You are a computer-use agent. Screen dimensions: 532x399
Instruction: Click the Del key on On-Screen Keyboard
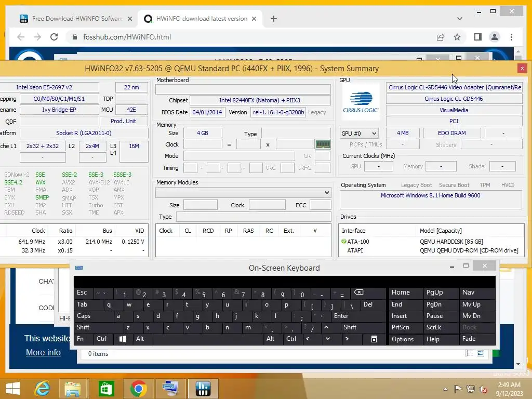pyautogui.click(x=373, y=304)
